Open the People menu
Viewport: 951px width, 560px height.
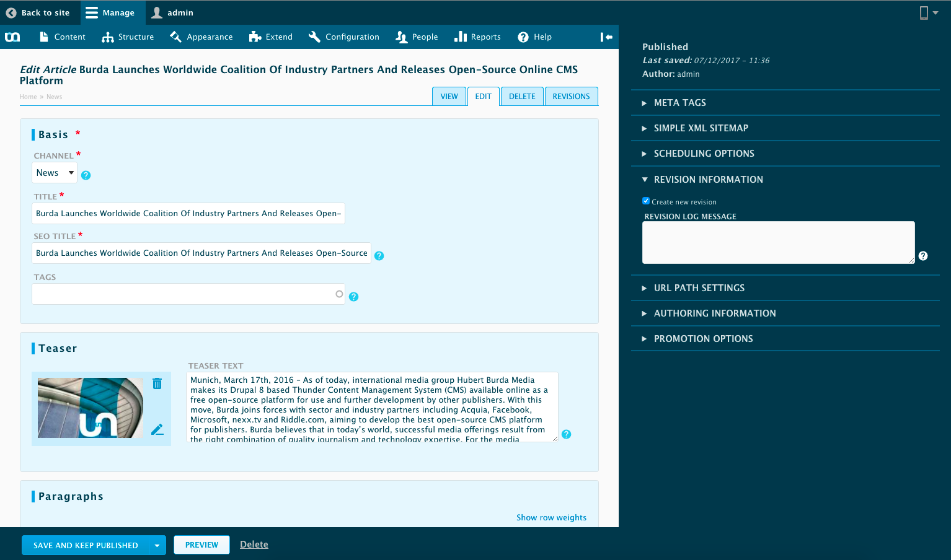[x=417, y=37]
